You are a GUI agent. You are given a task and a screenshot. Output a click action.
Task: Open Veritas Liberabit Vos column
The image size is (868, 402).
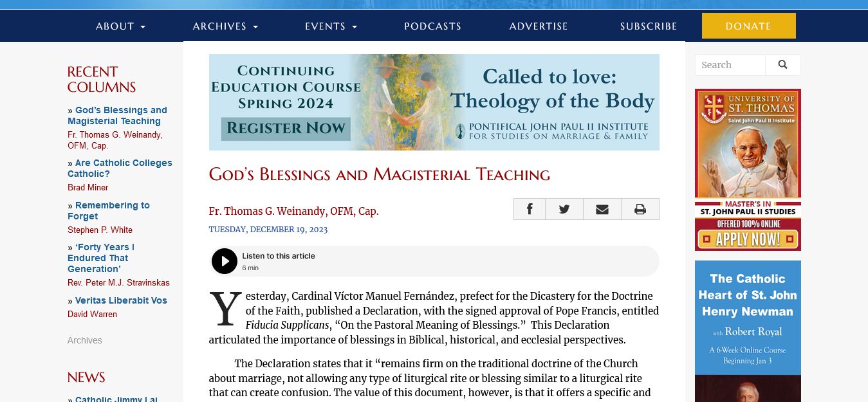[121, 300]
